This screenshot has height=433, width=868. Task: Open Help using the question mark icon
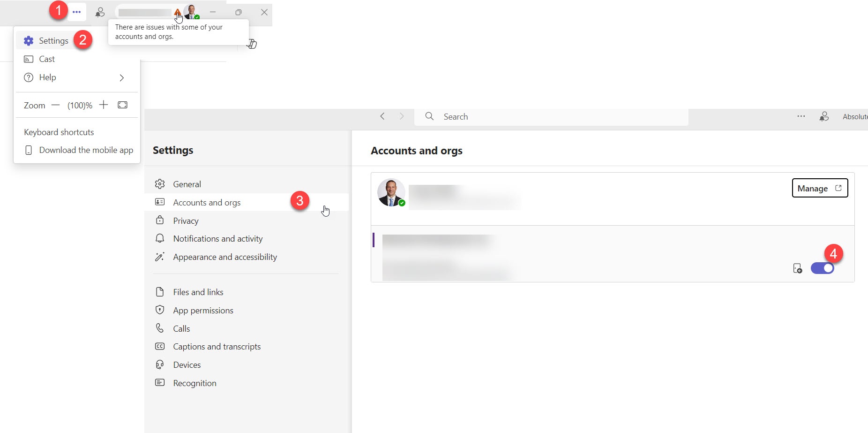coord(29,77)
